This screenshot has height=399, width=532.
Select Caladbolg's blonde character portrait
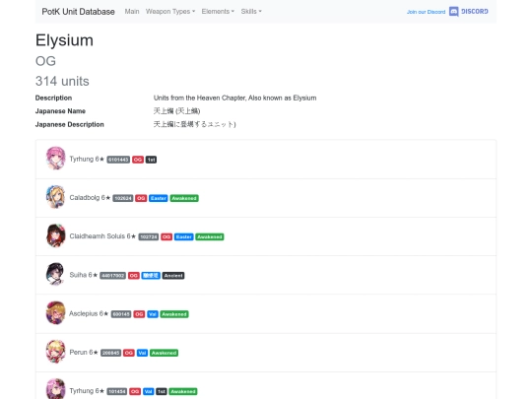pos(55,197)
